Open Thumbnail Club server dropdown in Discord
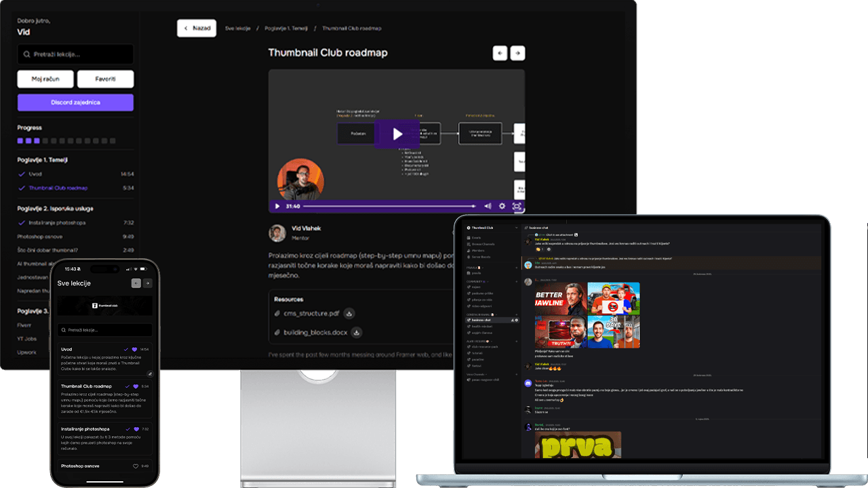Screen dimensions: 868x488 point(516,228)
